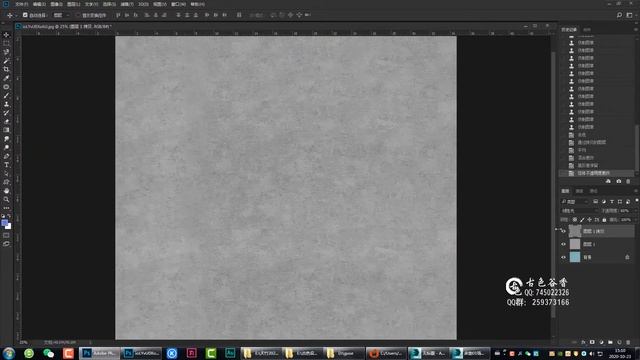Open the Filter menu
This screenshot has height=360, width=640.
pyautogui.click(x=127, y=4)
